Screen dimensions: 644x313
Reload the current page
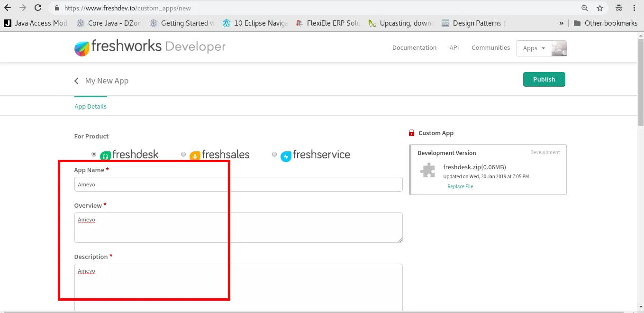click(38, 8)
